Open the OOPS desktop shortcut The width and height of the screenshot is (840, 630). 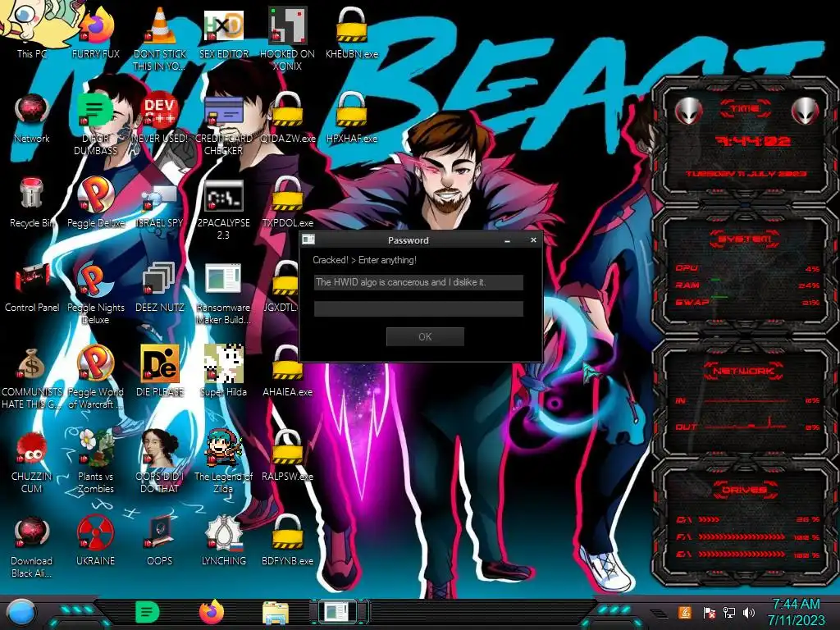160,540
